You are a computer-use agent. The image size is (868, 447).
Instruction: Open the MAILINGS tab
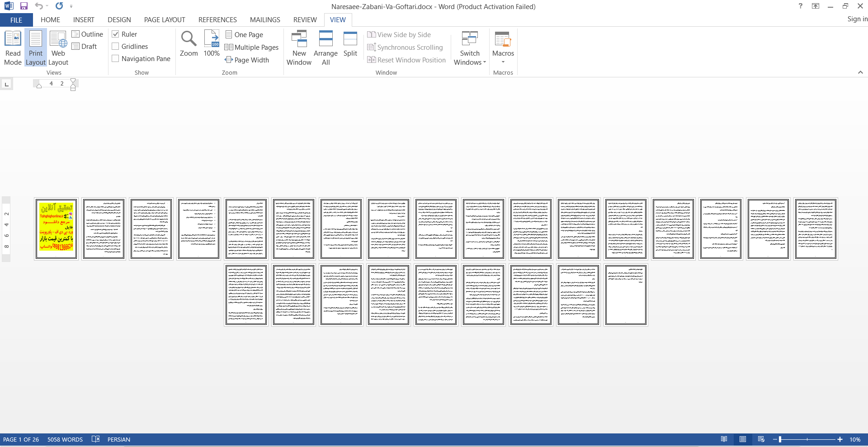coord(265,20)
